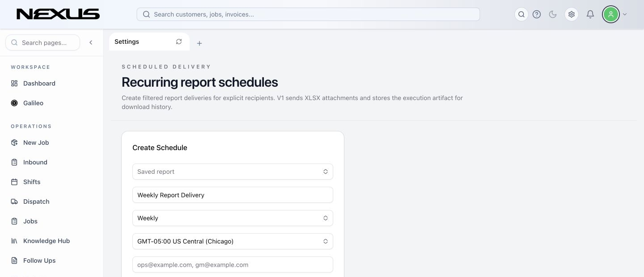Refresh the Settings tab icon

179,42
